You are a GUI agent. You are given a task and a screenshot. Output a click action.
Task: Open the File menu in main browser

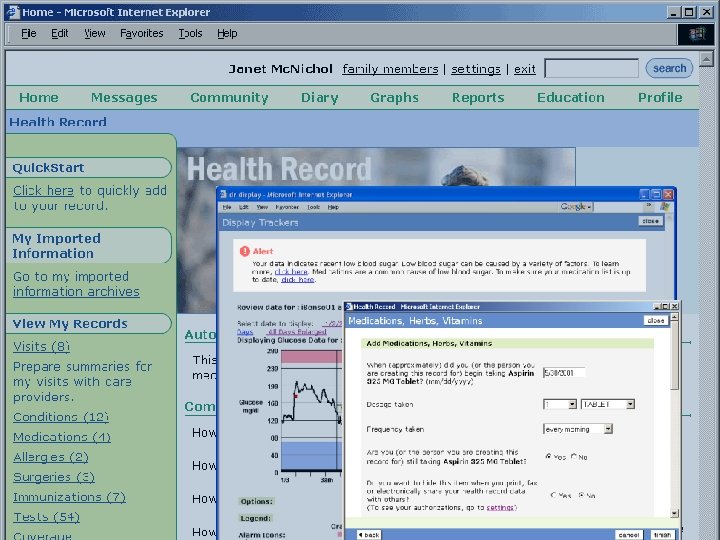(x=28, y=34)
